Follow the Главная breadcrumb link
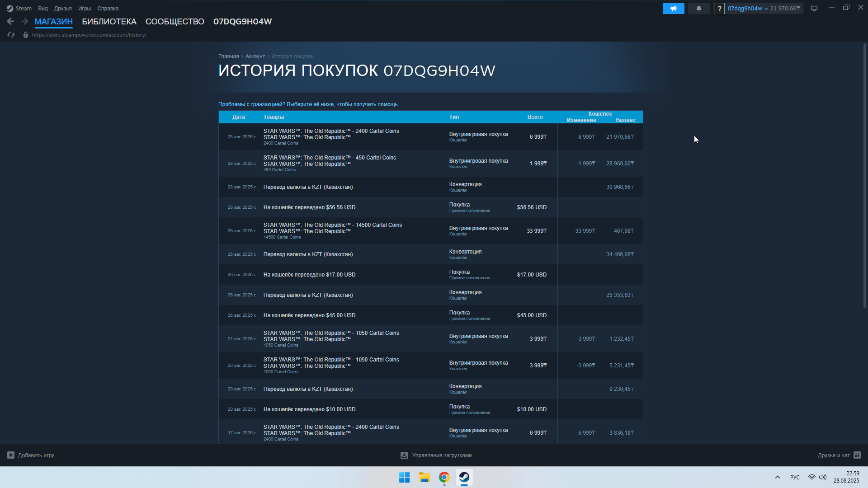This screenshot has height=488, width=868. tap(229, 56)
